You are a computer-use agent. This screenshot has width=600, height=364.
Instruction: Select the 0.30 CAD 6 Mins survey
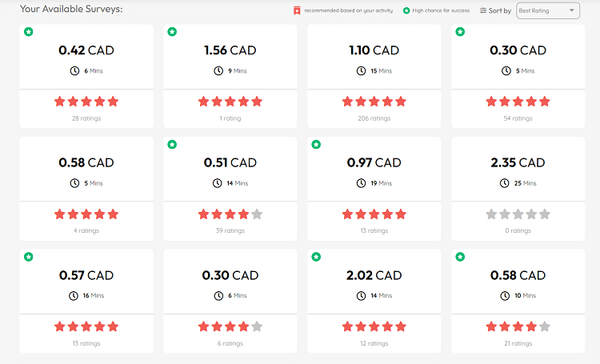point(230,275)
